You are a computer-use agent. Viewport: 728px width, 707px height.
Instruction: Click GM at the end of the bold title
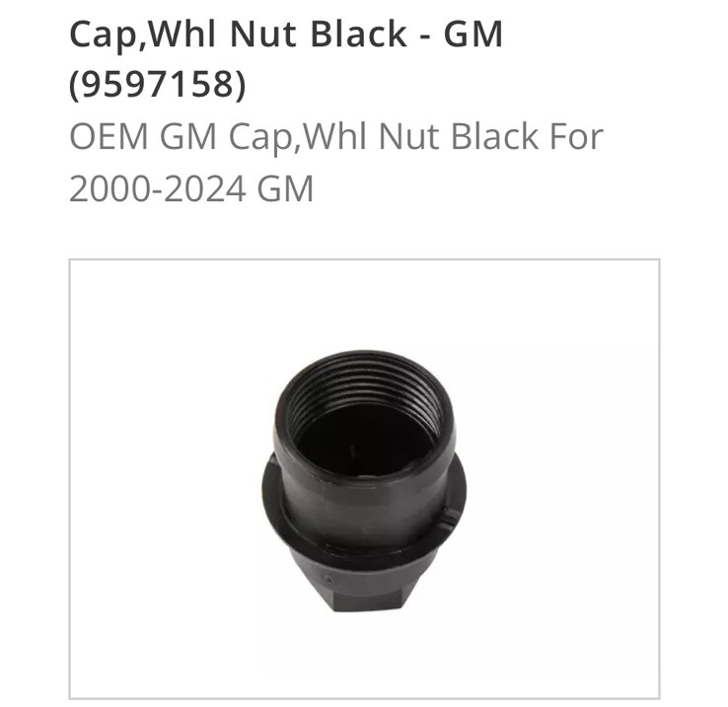point(473,34)
